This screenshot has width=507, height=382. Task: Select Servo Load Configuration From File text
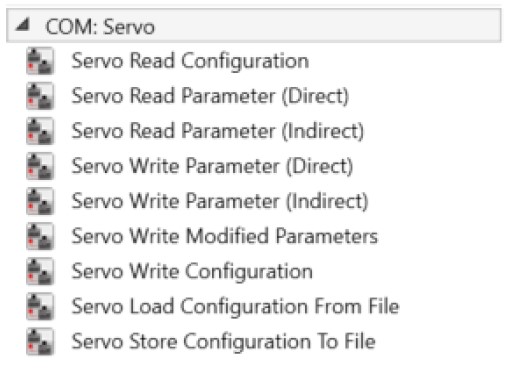[x=235, y=307]
